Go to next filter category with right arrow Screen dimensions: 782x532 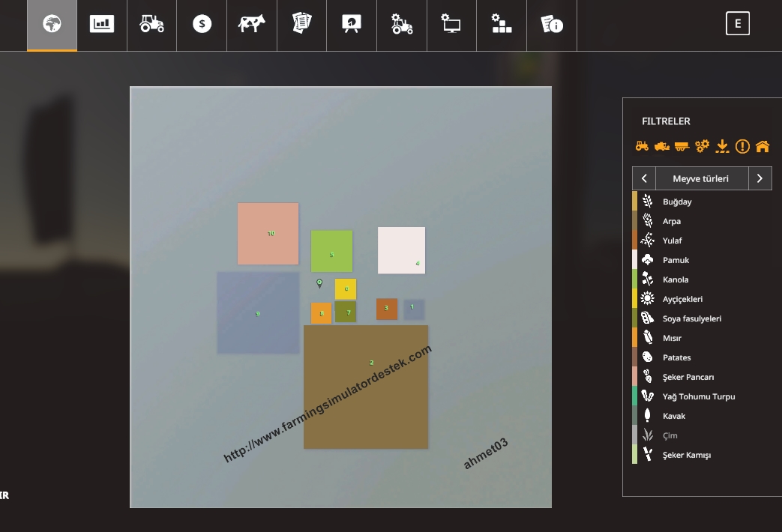click(x=760, y=178)
